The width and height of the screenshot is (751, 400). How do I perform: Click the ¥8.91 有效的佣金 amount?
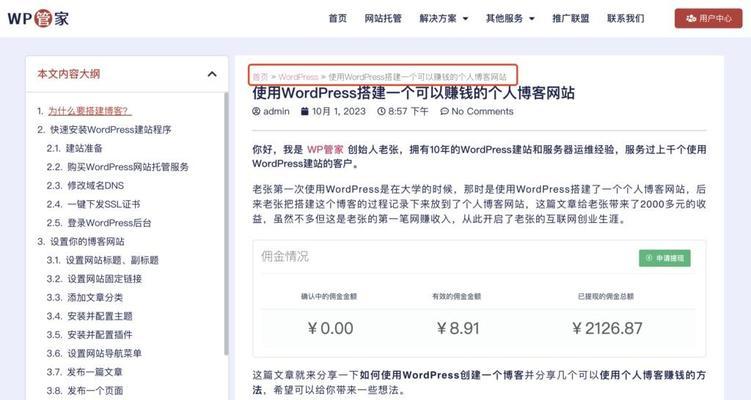[x=458, y=329]
